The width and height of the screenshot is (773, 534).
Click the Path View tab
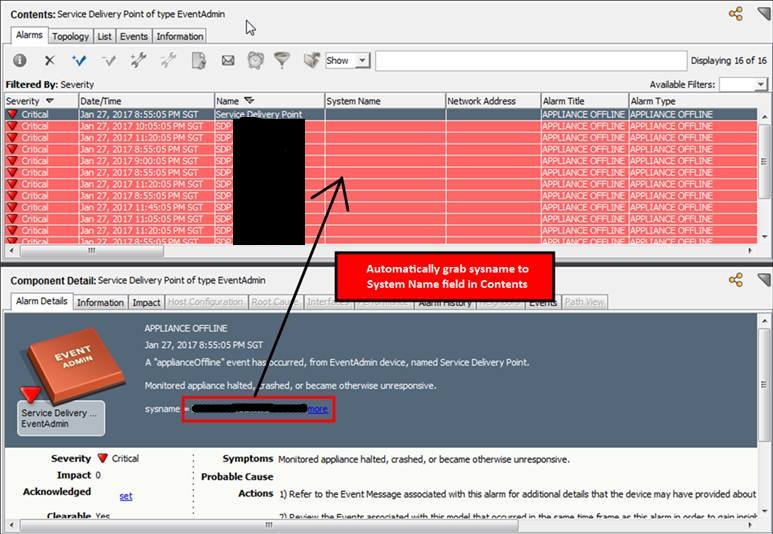tap(584, 302)
